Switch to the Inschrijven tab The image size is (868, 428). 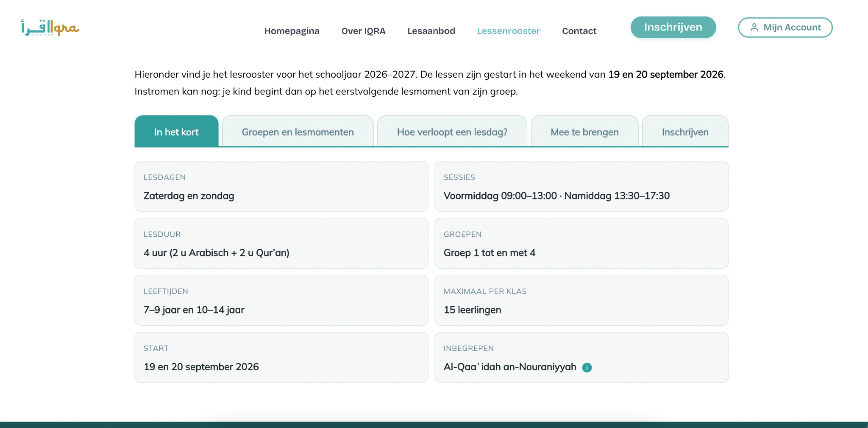click(685, 131)
